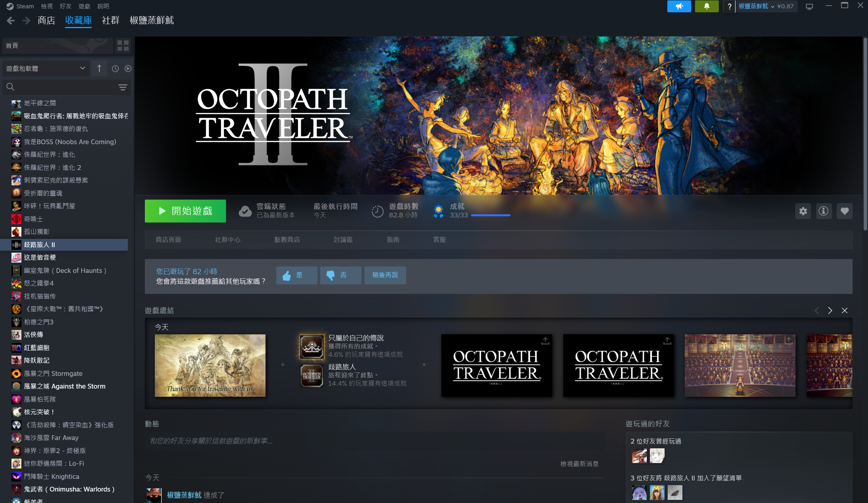Click 檢視最新消息 link
The width and height of the screenshot is (868, 503).
coord(579,464)
